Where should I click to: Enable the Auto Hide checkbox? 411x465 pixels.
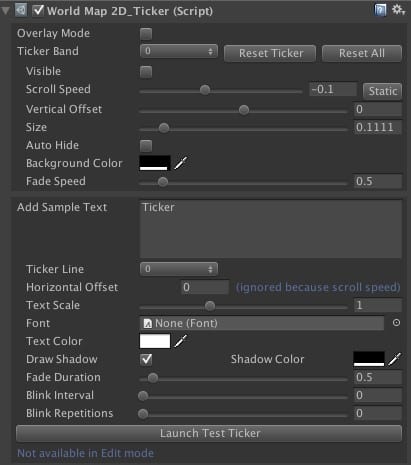tap(146, 146)
